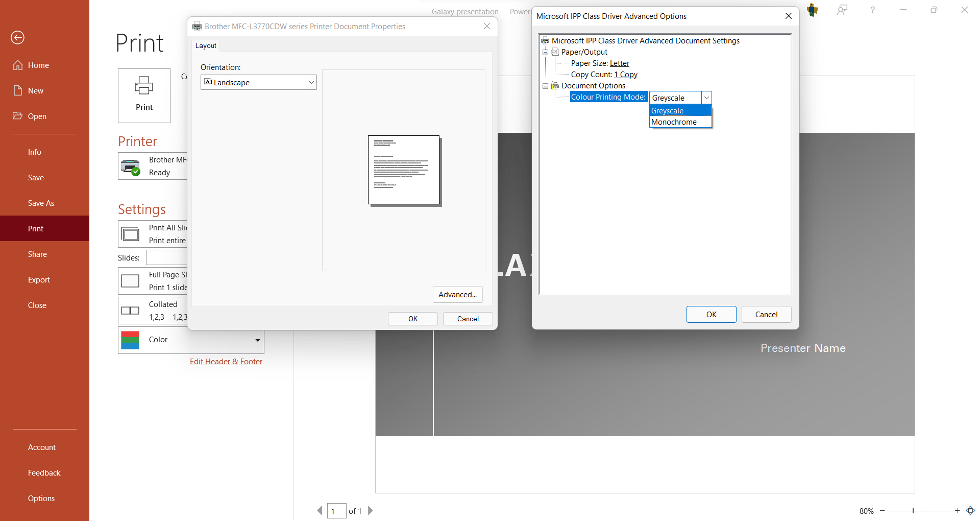Select Monochrome from the Colour Printing Mode dropdown
This screenshot has width=980, height=521.
pos(674,122)
